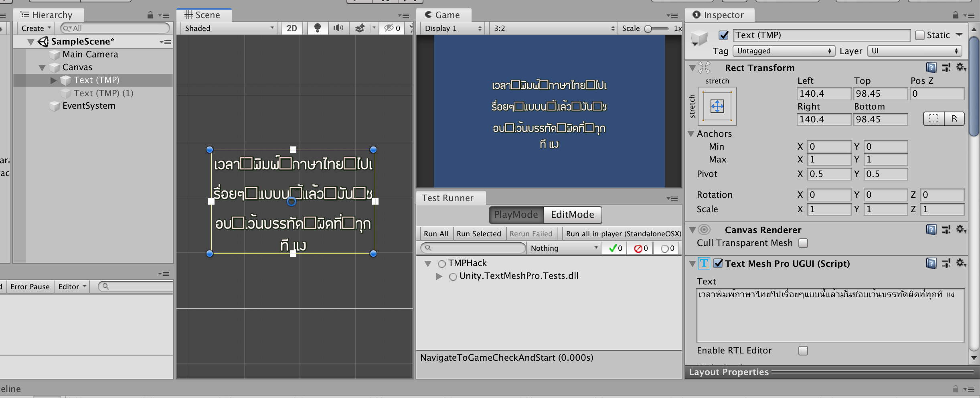
Task: Enable RTL Editor checkbox
Action: [803, 351]
